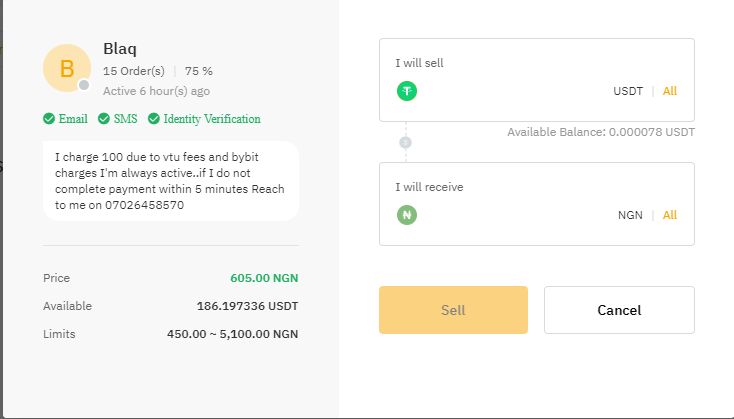The width and height of the screenshot is (734, 419).
Task: Click the order limits range value
Action: [x=232, y=334]
